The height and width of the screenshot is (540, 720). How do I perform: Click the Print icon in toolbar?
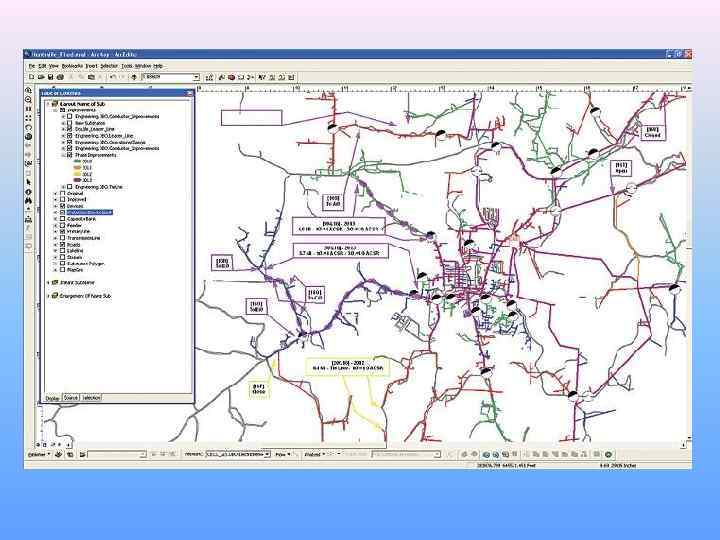pos(60,77)
